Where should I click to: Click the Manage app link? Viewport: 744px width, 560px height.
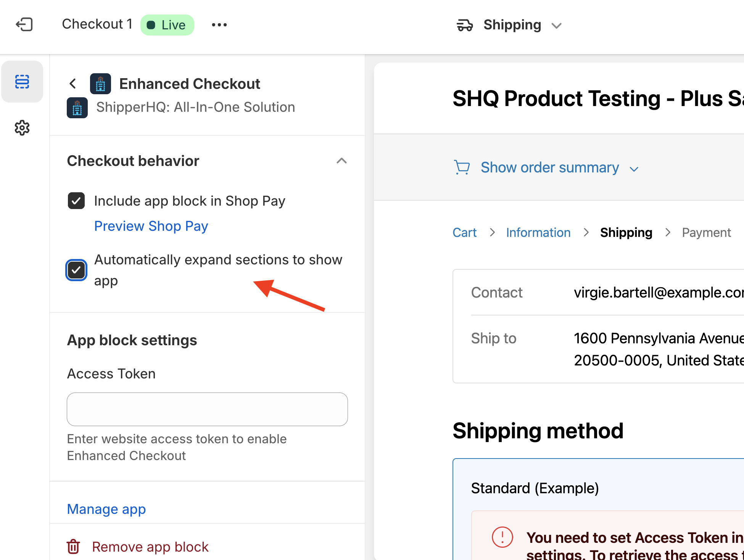(x=106, y=509)
